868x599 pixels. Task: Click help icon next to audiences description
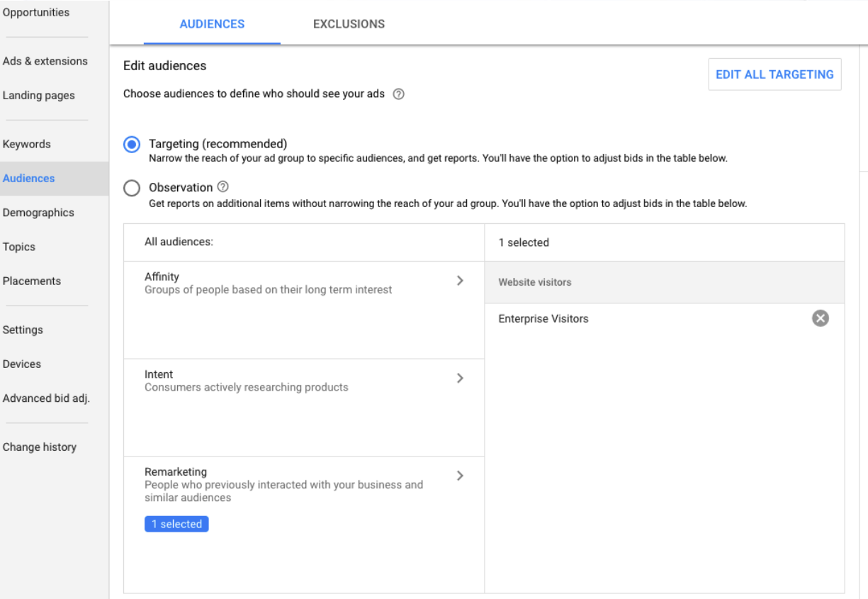click(398, 94)
